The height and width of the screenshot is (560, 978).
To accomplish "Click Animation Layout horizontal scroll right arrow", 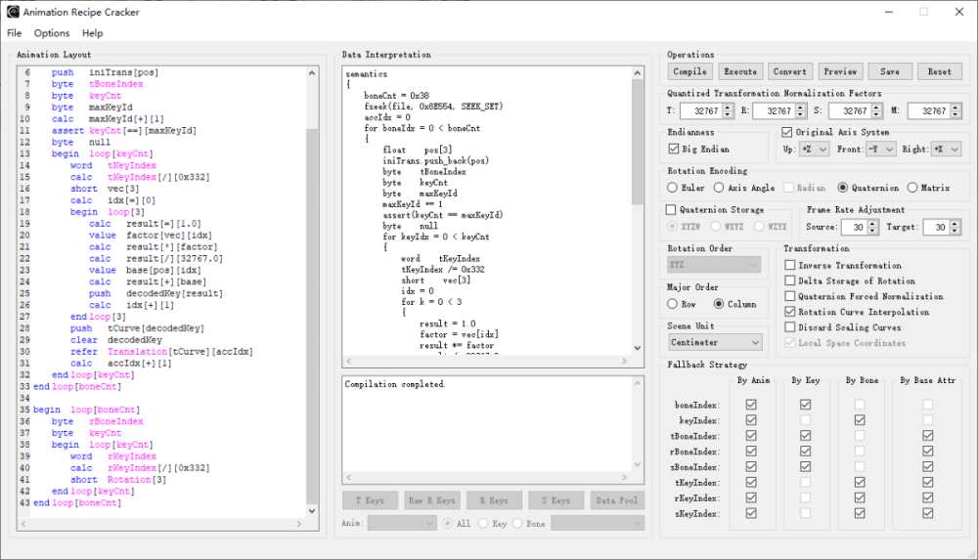I will [x=298, y=524].
